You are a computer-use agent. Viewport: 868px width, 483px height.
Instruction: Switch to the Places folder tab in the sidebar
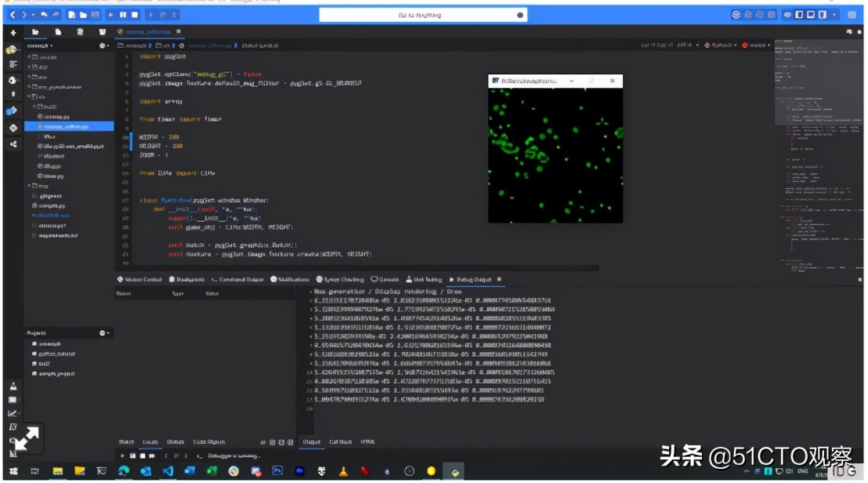coord(35,32)
